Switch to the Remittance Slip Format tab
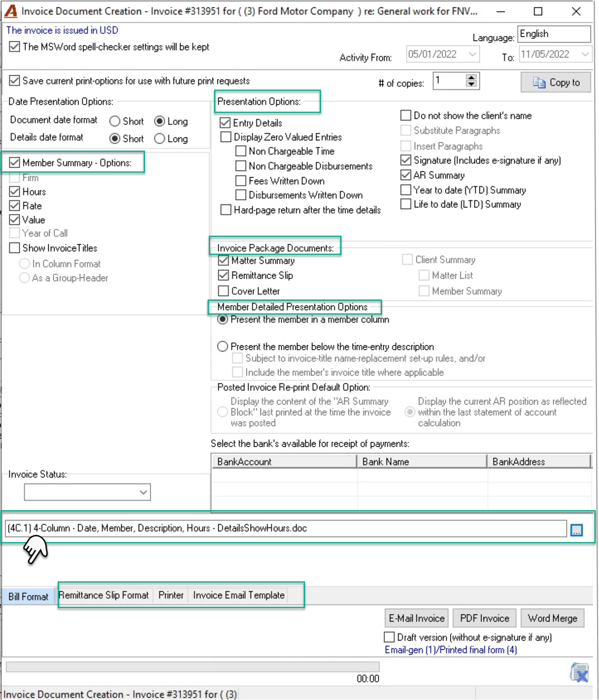Viewport: 599px width, 700px height. click(x=104, y=595)
